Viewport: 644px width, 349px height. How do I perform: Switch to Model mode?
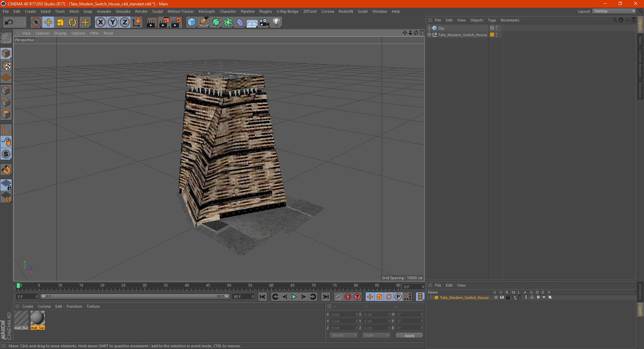pos(6,53)
